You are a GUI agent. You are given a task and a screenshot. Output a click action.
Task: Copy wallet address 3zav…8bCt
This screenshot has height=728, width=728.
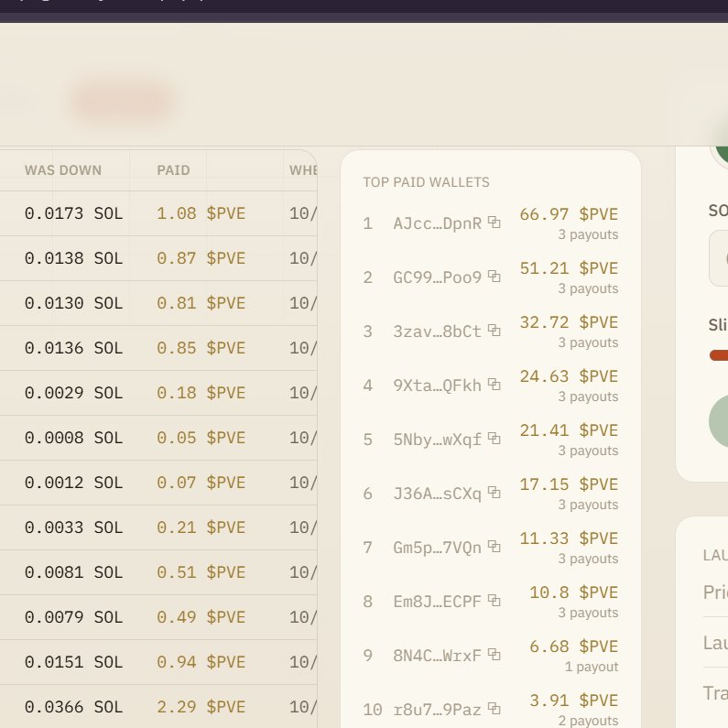(494, 330)
